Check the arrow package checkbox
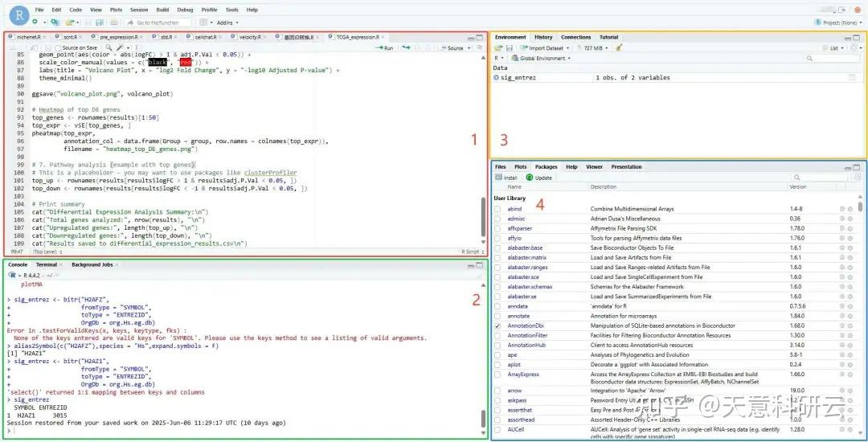This screenshot has width=868, height=442. 497,391
